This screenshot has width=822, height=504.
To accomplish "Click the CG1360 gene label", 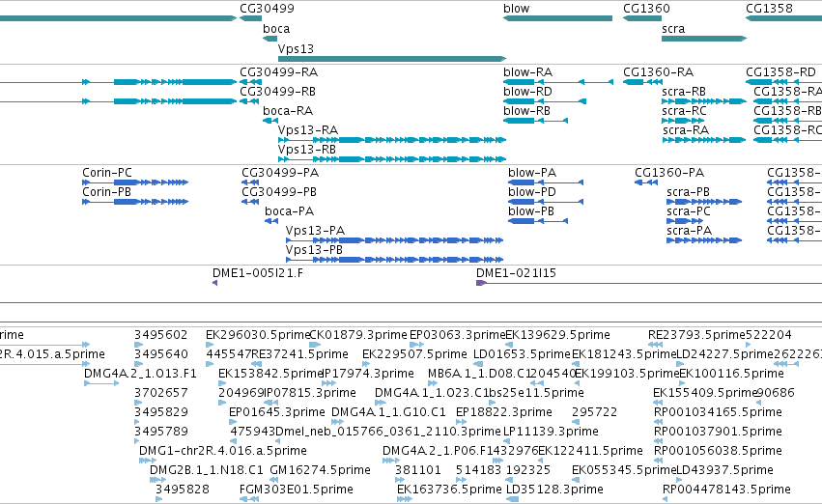I will [646, 9].
